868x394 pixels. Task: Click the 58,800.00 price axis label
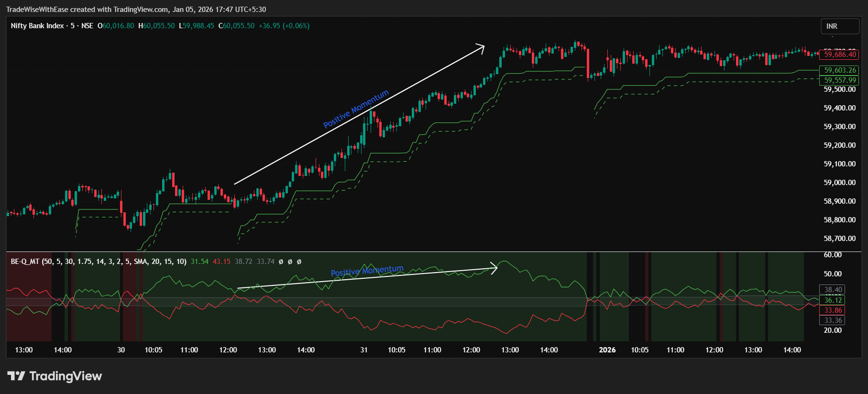pyautogui.click(x=840, y=220)
